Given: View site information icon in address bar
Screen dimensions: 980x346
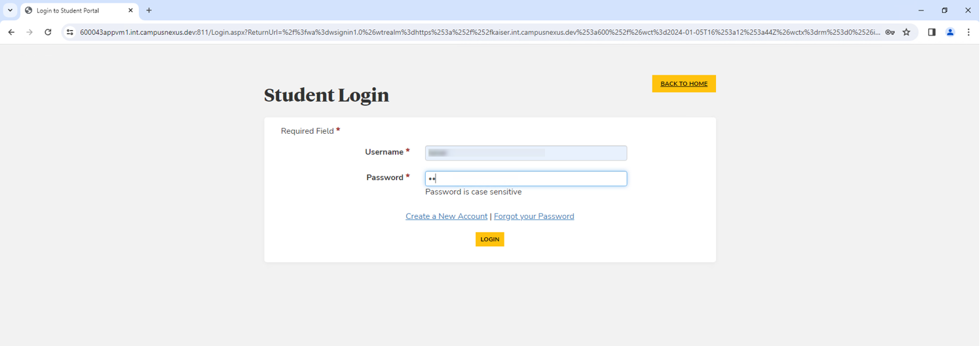Looking at the screenshot, I should [70, 32].
